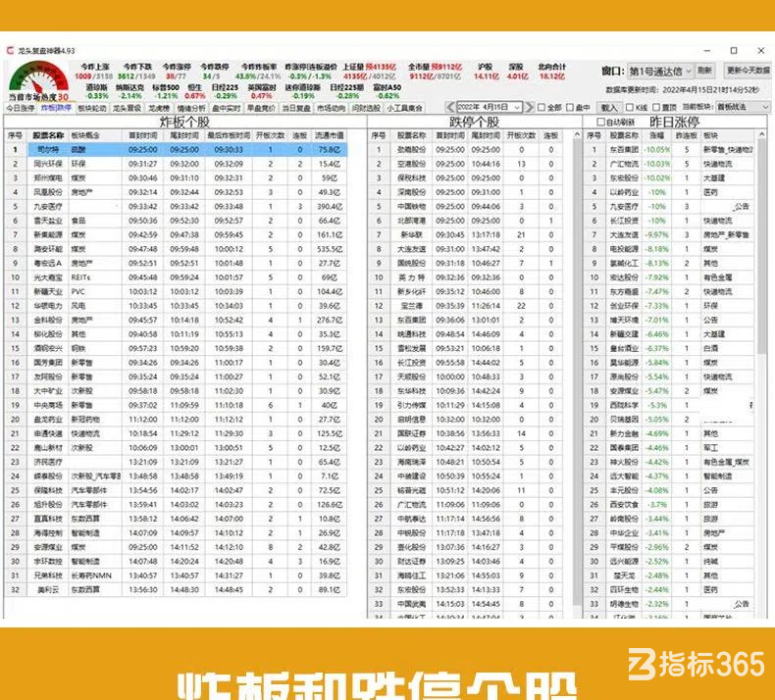Select highlighted first row in 炸板个股

coord(176,149)
